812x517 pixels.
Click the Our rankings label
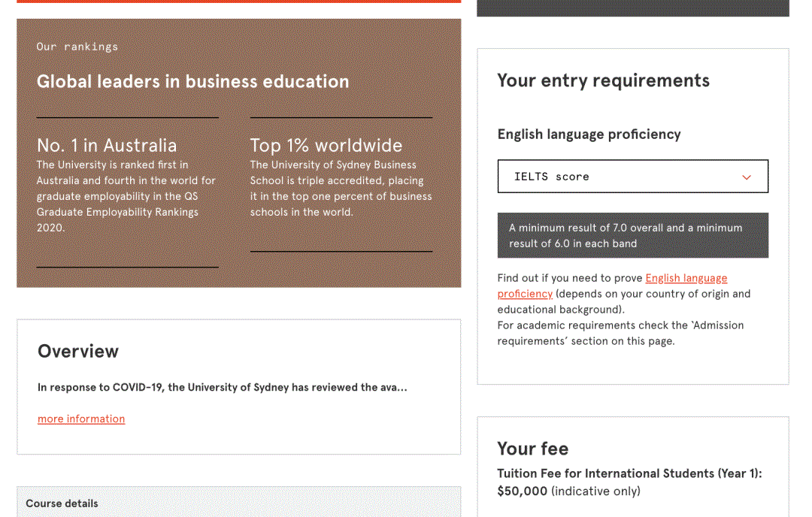pos(77,47)
